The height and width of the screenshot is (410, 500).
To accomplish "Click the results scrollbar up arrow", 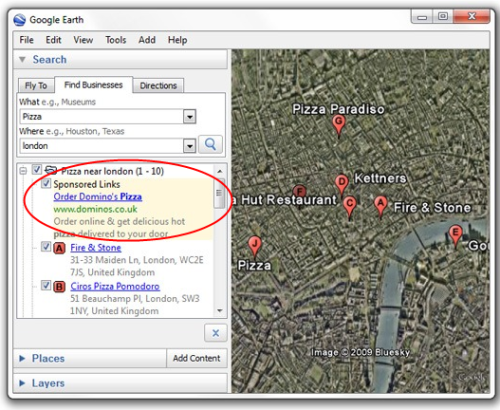I will (x=220, y=171).
